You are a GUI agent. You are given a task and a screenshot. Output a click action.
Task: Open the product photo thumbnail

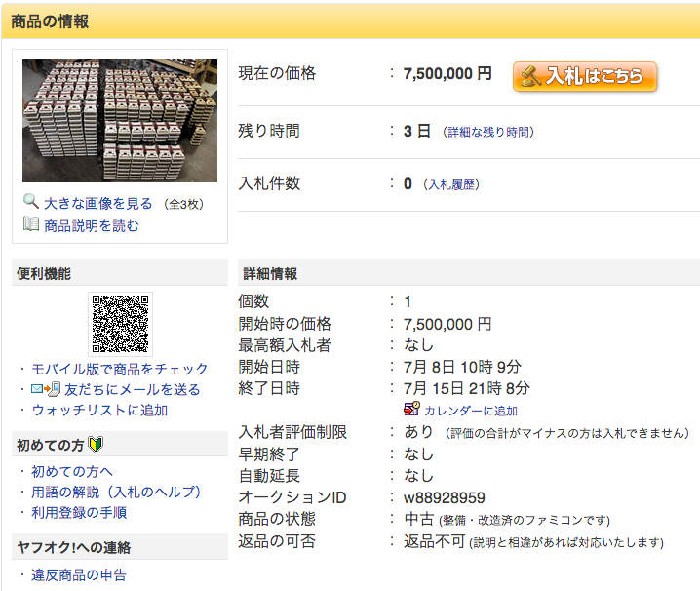120,121
